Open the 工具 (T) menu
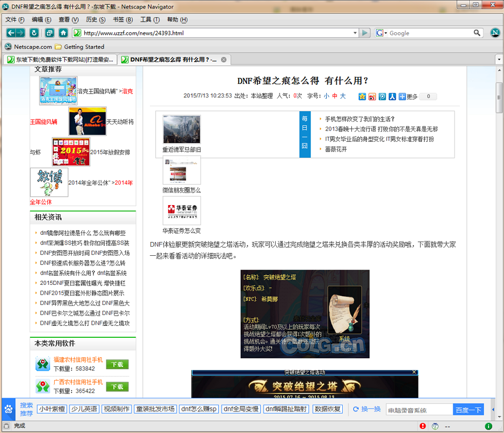 click(x=150, y=19)
